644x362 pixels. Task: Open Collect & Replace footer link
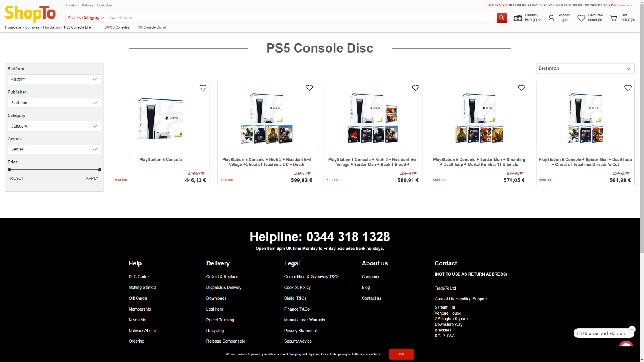(x=222, y=277)
